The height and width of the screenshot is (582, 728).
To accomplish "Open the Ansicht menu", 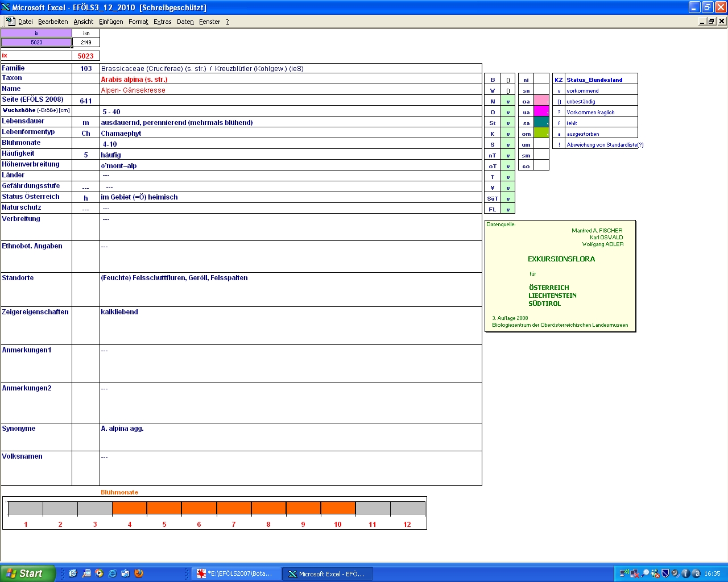I will coord(83,22).
